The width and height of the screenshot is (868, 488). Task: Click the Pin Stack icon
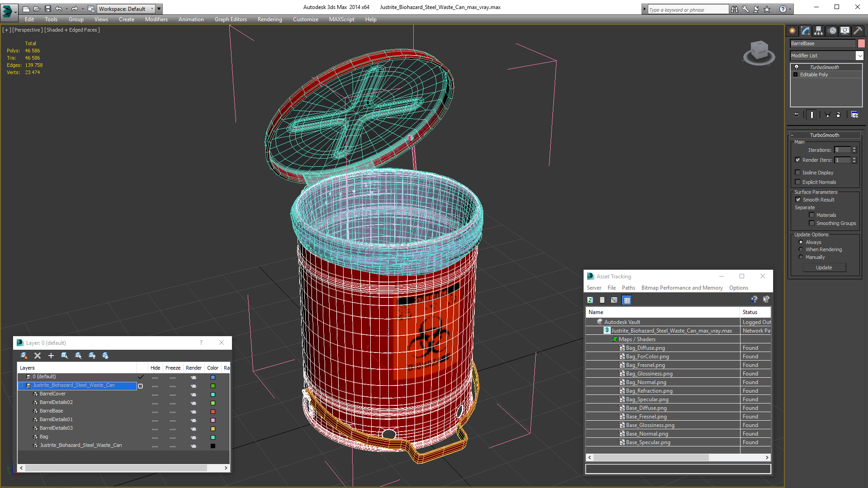pyautogui.click(x=796, y=115)
